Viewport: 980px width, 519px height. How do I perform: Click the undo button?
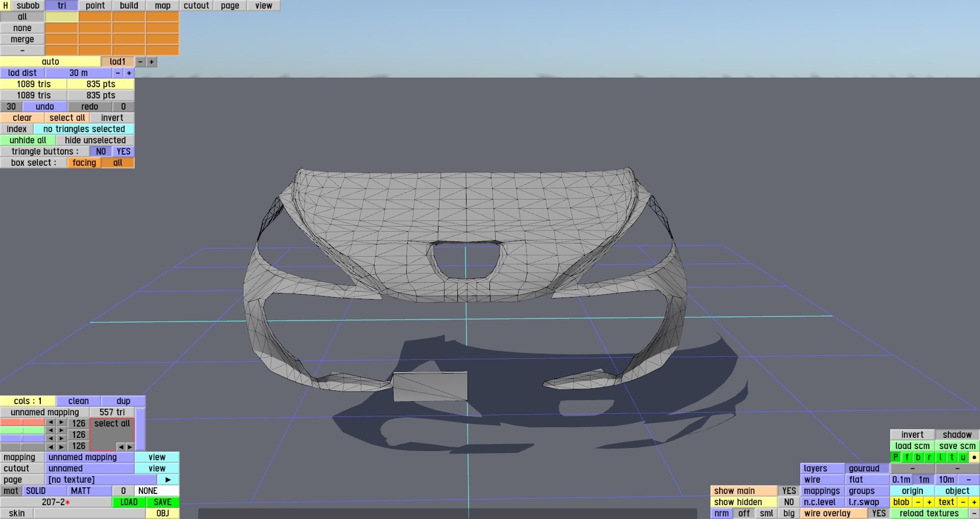coord(45,107)
